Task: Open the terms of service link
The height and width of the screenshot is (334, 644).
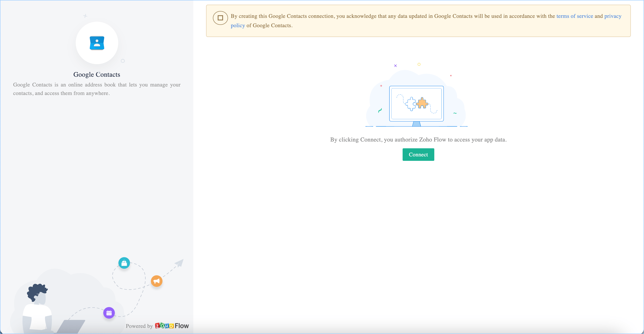Action: click(x=574, y=16)
